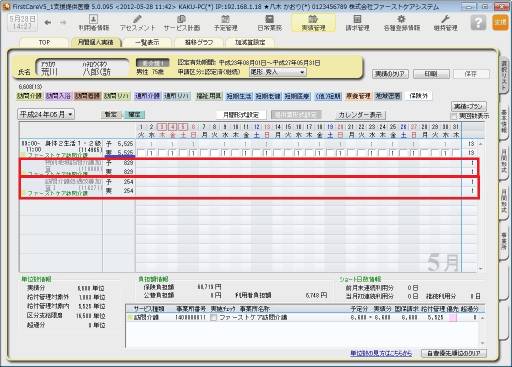
Task: Open the 平成24年05月 month dropdown
Action: pyautogui.click(x=46, y=114)
